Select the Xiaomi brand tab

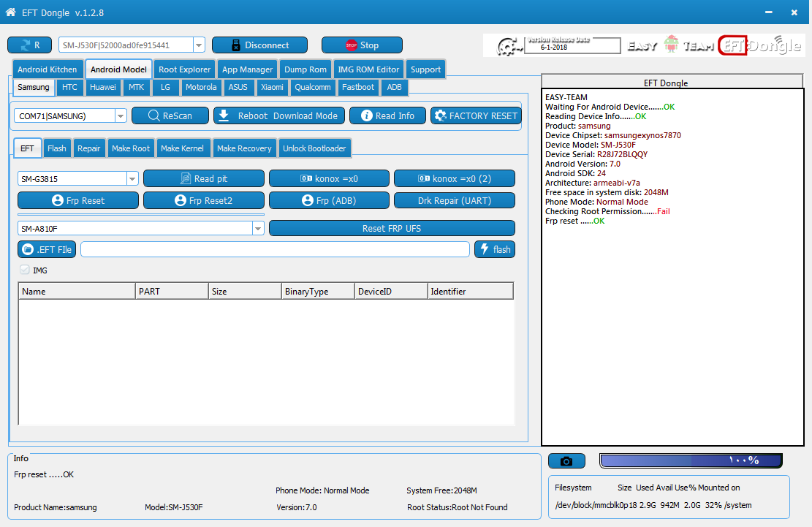[272, 87]
